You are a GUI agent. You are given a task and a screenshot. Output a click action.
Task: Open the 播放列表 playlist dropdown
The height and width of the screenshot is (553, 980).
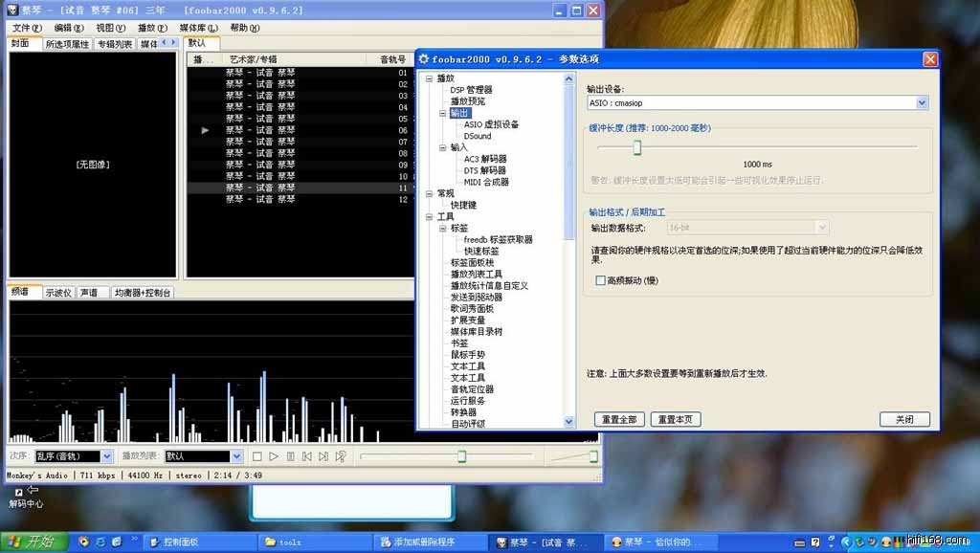pos(236,457)
